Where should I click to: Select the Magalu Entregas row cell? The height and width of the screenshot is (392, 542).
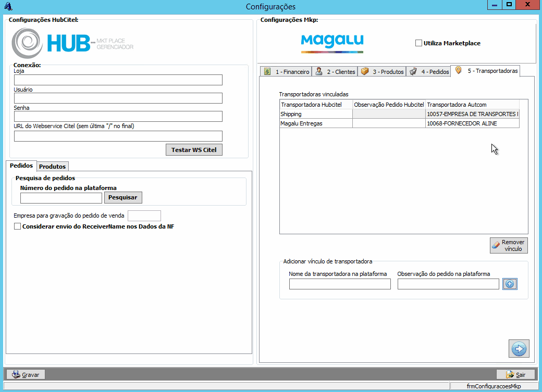tap(316, 123)
